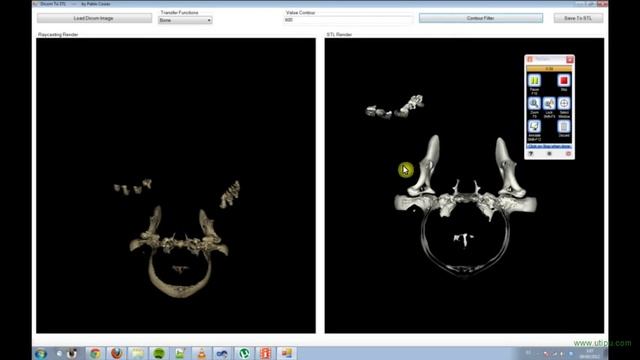Screen dimensions: 640x360
Task: Open Google Chrome from the taskbar
Action: click(96, 353)
